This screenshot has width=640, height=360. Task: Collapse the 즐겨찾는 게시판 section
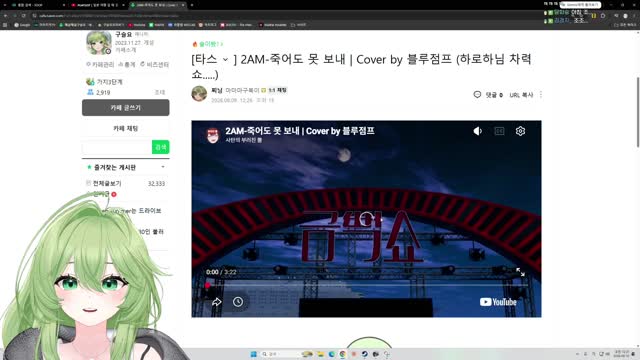[163, 167]
